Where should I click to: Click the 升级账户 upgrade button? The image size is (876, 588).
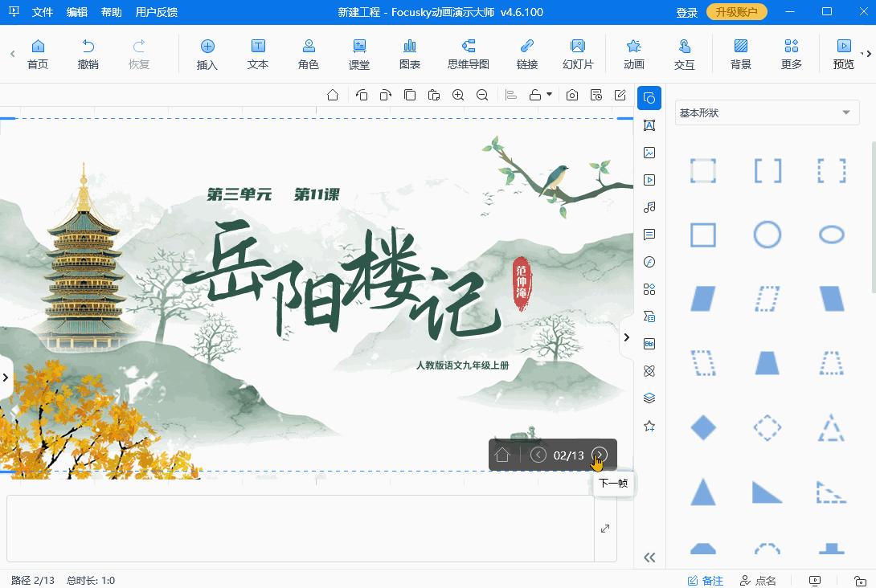click(736, 12)
